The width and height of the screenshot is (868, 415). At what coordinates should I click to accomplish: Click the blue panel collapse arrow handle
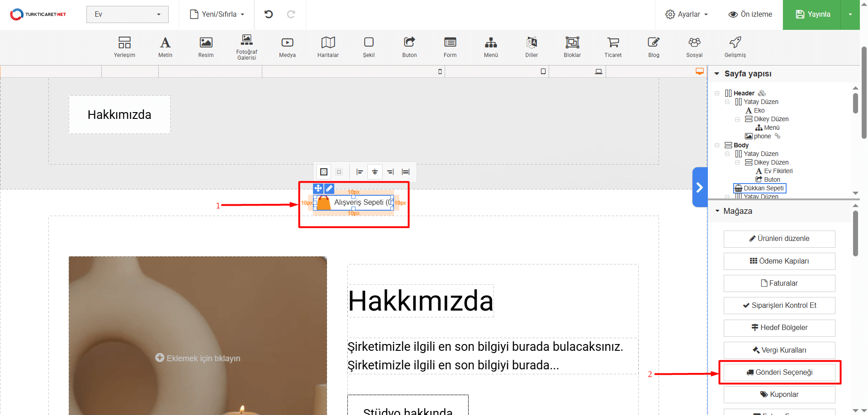[x=700, y=187]
